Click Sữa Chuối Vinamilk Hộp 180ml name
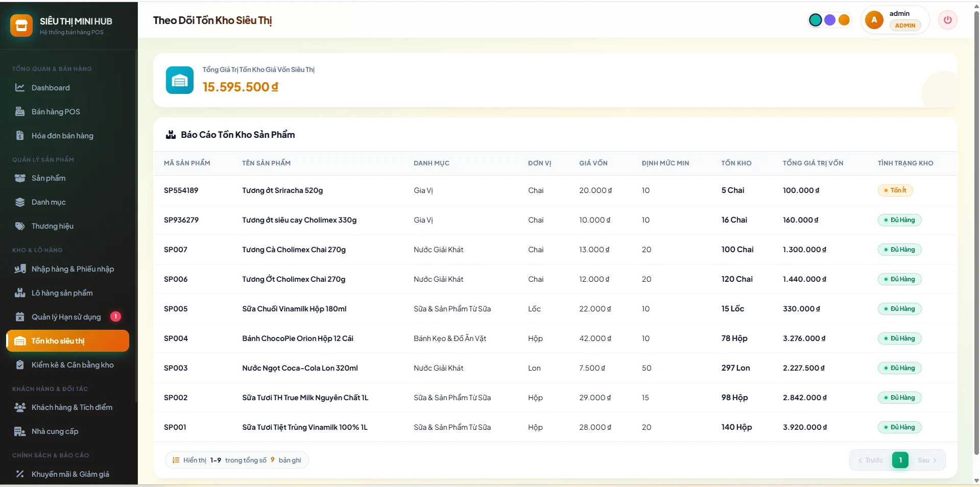The image size is (980, 487). coord(294,309)
